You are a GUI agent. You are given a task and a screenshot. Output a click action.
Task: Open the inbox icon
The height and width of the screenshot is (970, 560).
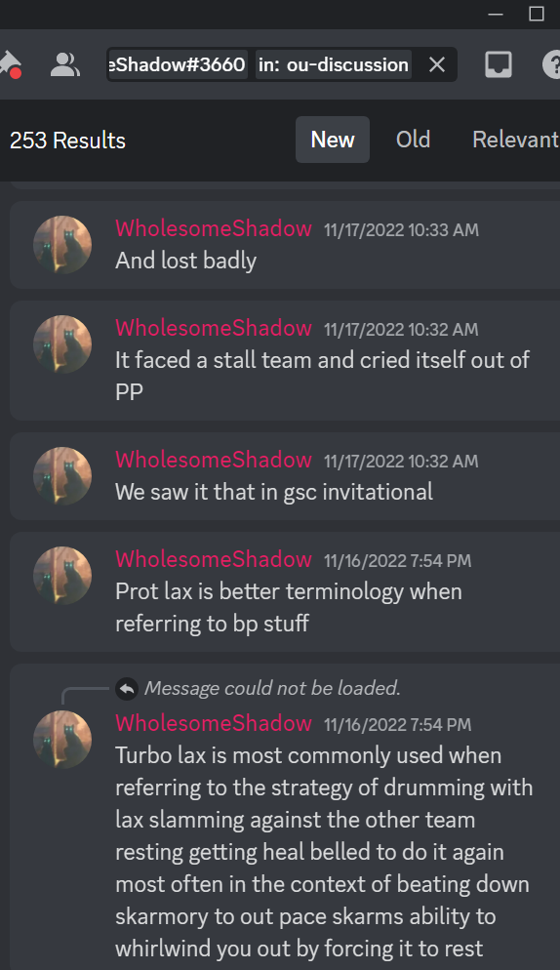click(499, 64)
